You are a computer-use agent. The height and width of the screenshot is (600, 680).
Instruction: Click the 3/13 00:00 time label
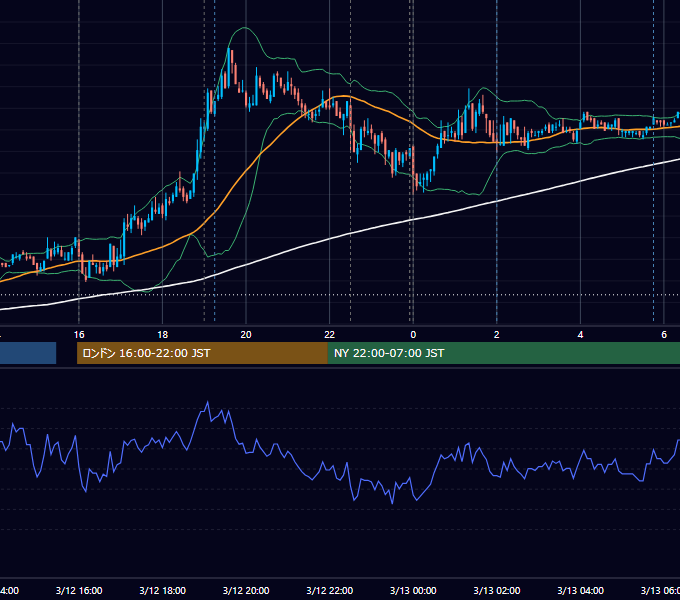(x=413, y=590)
